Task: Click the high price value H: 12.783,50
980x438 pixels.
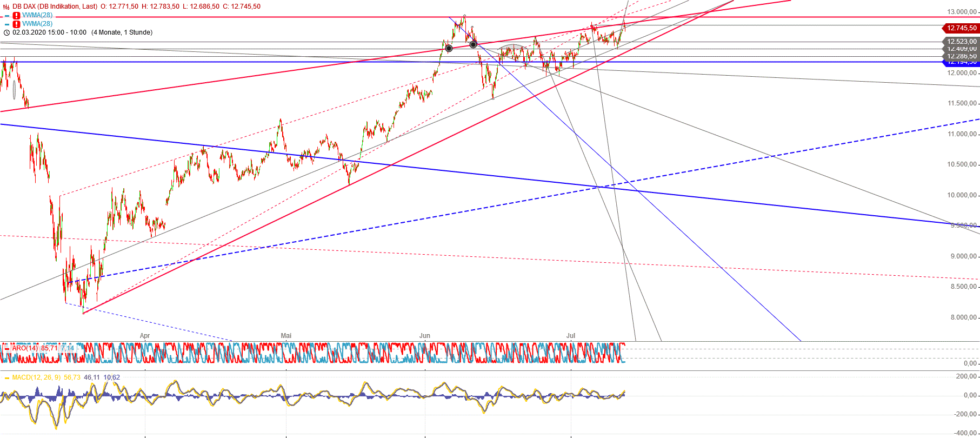Action: click(161, 6)
